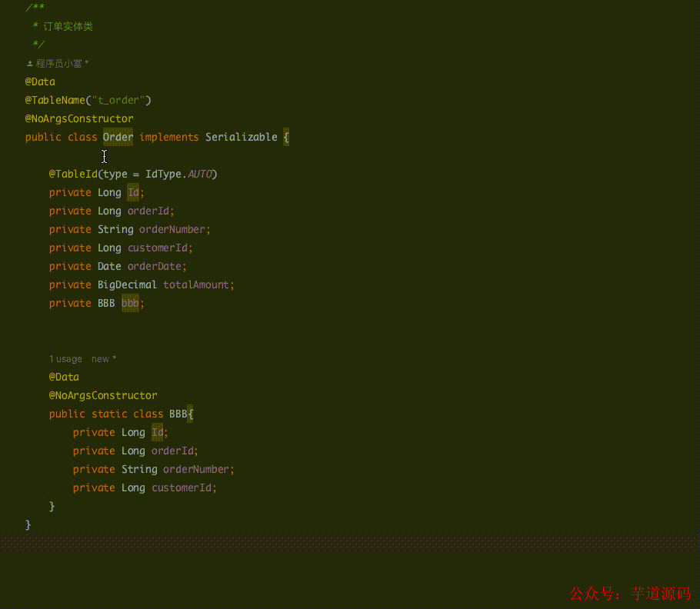Image resolution: width=700 pixels, height=609 pixels.
Task: Select the highlighted class name Order
Action: pos(117,137)
